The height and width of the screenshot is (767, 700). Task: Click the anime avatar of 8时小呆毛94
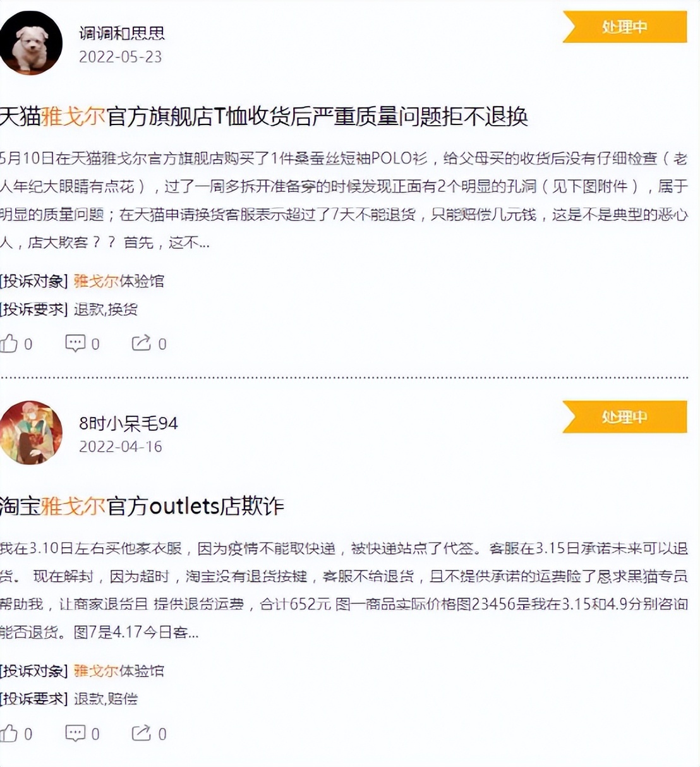coord(30,433)
